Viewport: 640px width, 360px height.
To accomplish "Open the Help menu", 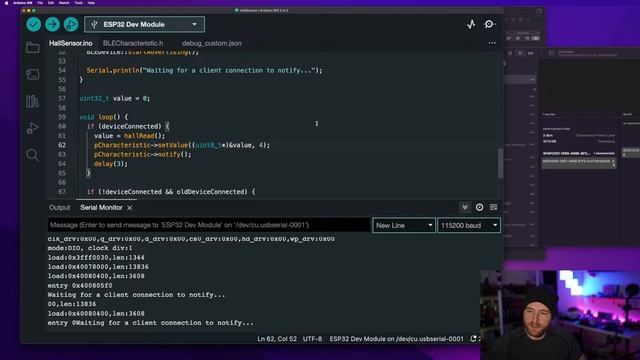I will tap(91, 3).
